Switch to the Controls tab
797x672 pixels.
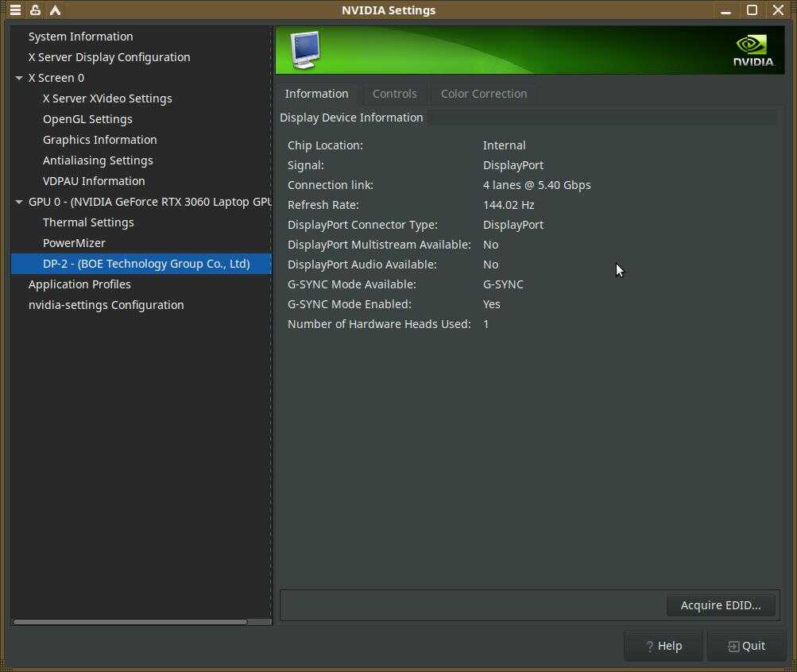pos(394,94)
